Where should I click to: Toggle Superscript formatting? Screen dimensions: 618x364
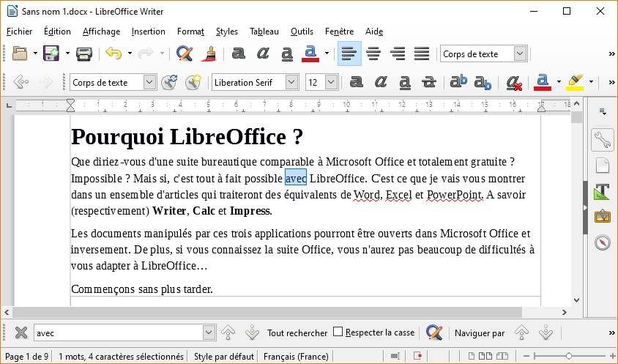[x=458, y=82]
